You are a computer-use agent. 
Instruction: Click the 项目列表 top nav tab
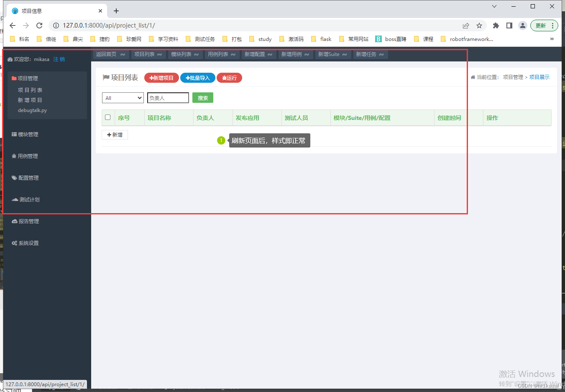point(148,54)
